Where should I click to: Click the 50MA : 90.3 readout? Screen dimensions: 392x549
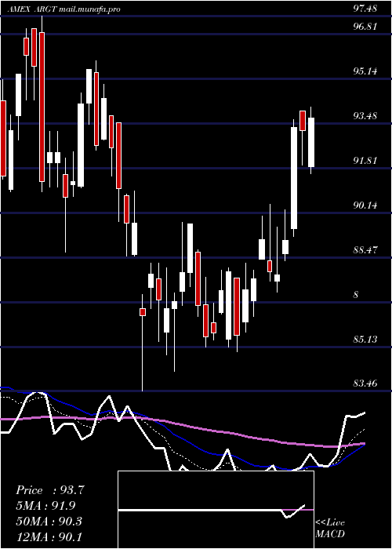pyautogui.click(x=49, y=521)
